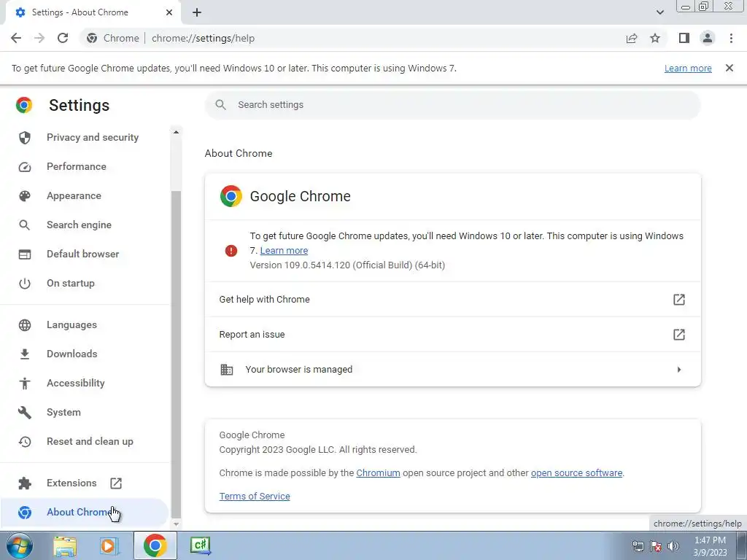
Task: Click the address bar URL chrome://settings/help
Action: click(x=203, y=38)
